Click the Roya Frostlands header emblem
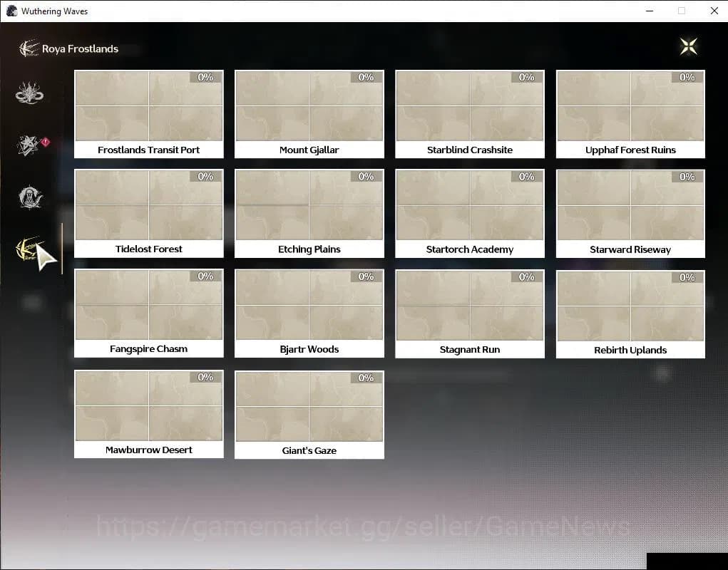This screenshot has height=570, width=728. pyautogui.click(x=29, y=48)
